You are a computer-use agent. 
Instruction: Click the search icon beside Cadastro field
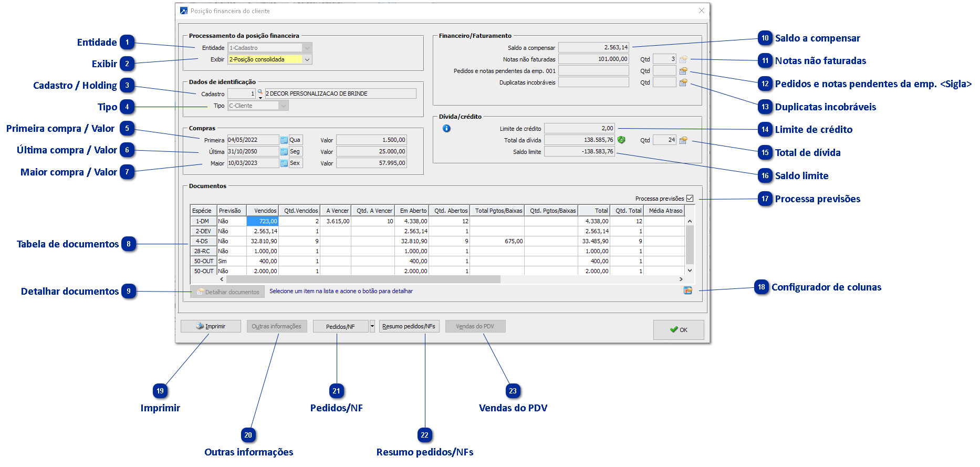(x=260, y=92)
